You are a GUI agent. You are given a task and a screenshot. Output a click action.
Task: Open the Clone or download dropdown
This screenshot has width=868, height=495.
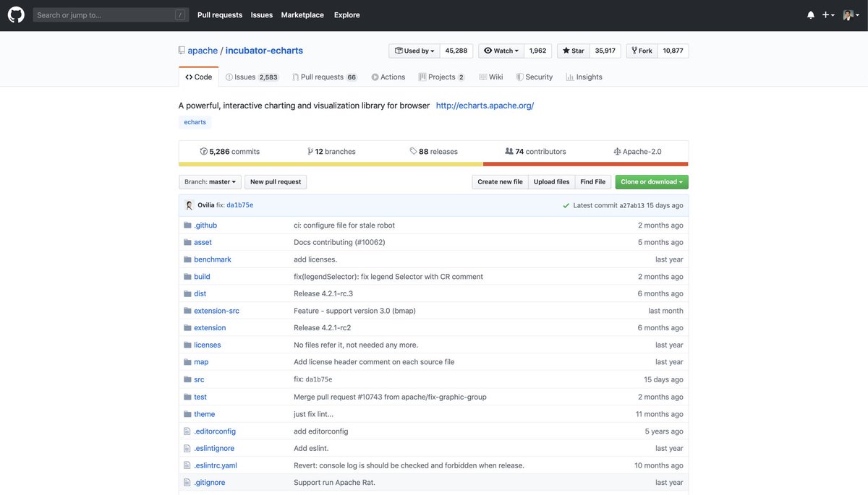pyautogui.click(x=652, y=182)
